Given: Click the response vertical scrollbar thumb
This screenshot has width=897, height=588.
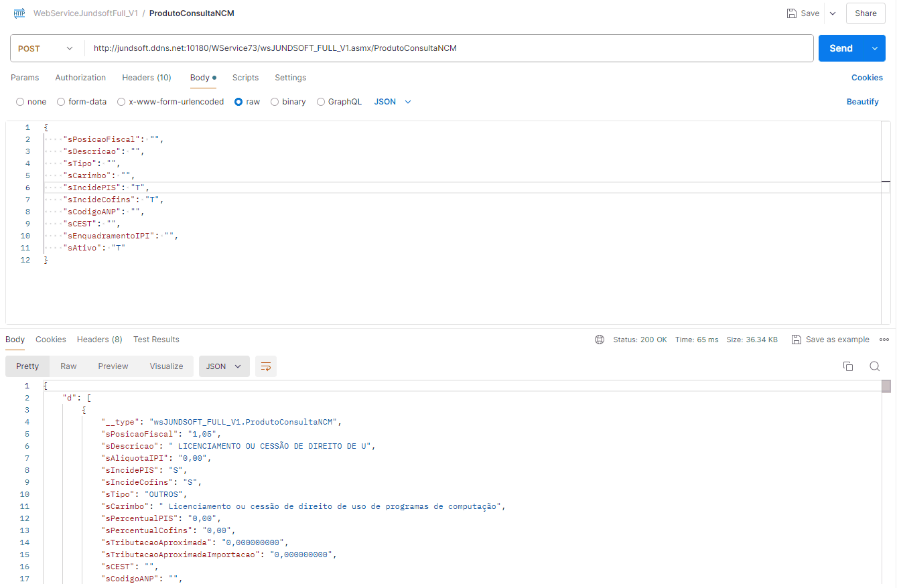Looking at the screenshot, I should tap(886, 386).
